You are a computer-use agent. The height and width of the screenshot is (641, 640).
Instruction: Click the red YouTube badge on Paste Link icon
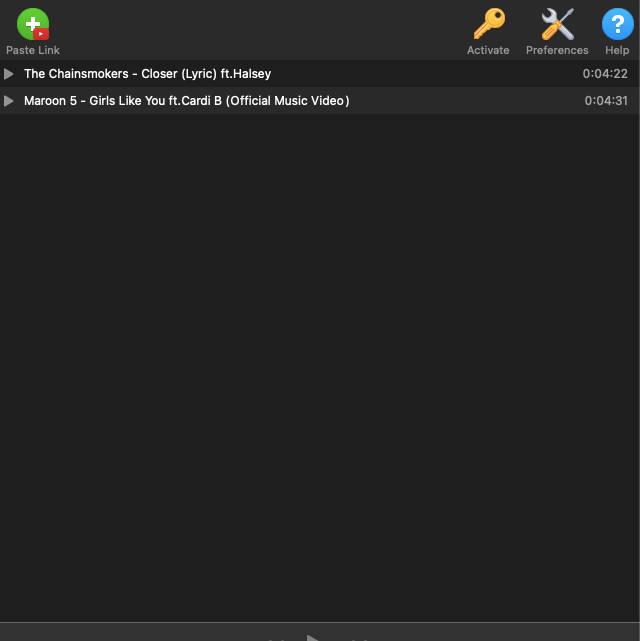[42, 33]
